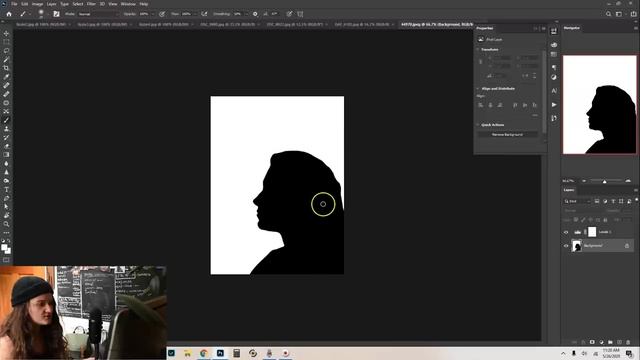The width and height of the screenshot is (640, 360).
Task: Open the Actions play icon in collapsed dock
Action: 554,105
